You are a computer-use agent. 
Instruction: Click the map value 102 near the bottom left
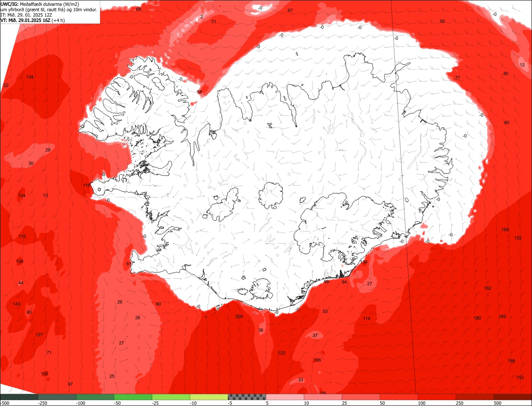(x=45, y=374)
